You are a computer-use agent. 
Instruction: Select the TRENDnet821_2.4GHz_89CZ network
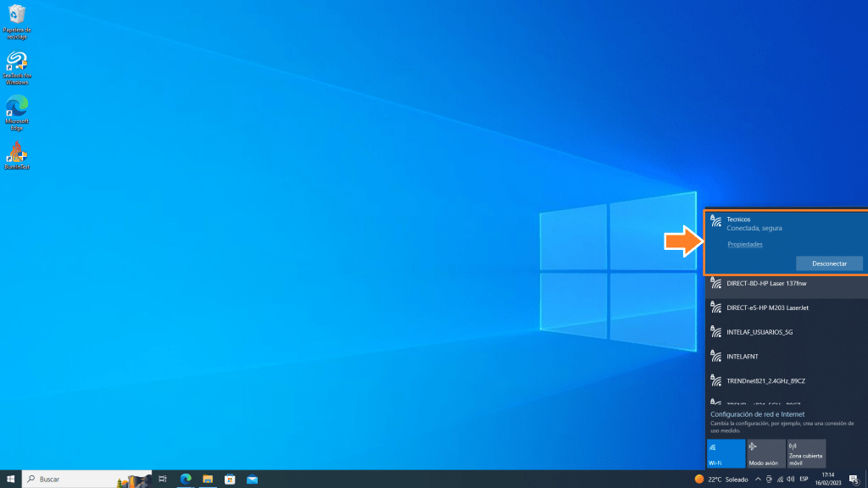click(786, 380)
